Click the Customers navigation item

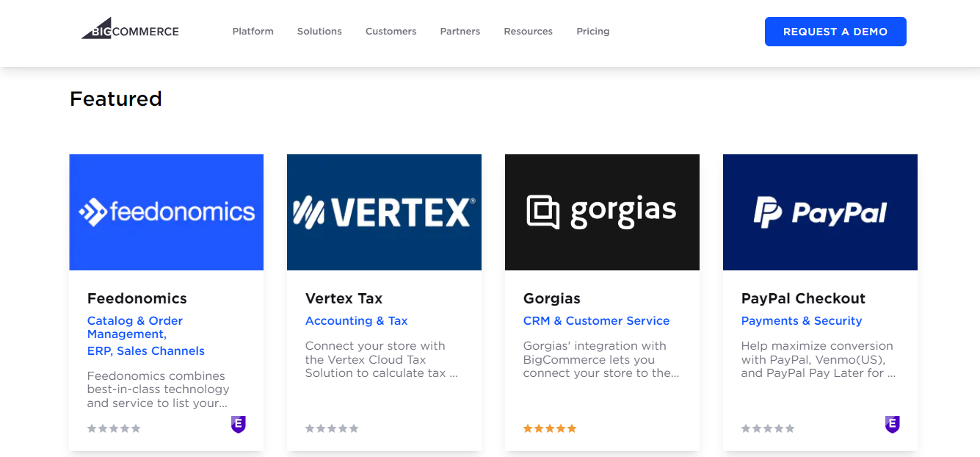[391, 31]
